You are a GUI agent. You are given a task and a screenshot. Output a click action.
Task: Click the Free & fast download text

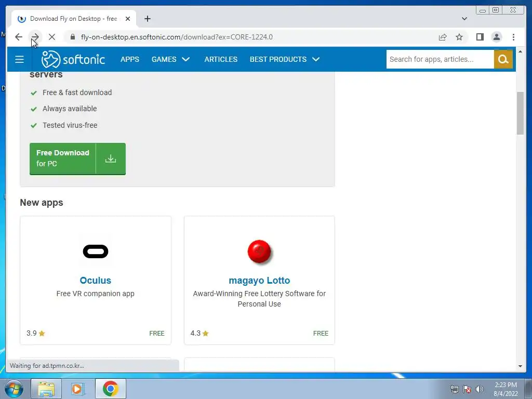[x=77, y=92]
